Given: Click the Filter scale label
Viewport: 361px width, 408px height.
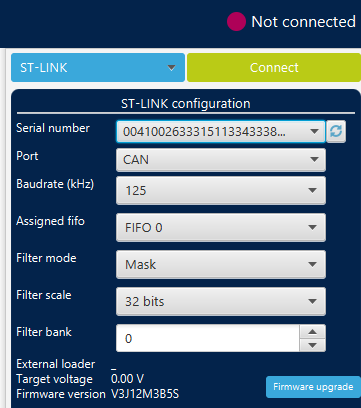Looking at the screenshot, I should click(44, 295).
